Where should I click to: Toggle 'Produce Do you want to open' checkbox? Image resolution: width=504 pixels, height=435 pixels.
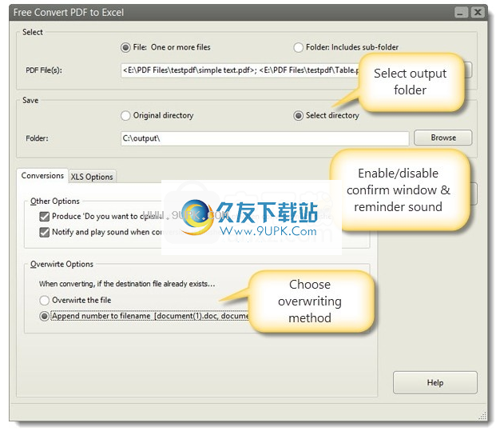tap(45, 217)
